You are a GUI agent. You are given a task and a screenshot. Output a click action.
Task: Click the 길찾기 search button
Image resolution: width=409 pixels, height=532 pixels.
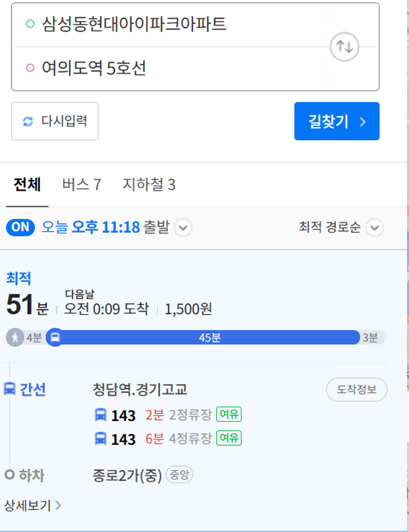click(x=337, y=121)
